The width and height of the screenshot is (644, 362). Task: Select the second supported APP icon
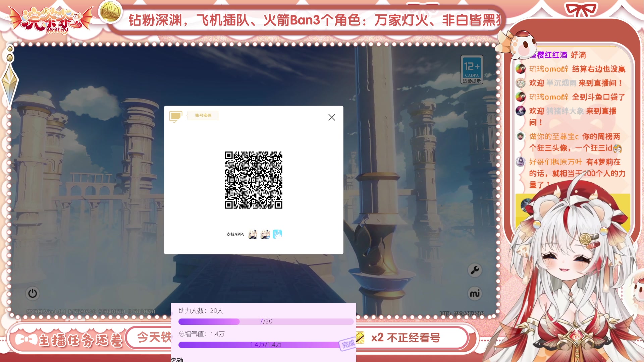265,234
